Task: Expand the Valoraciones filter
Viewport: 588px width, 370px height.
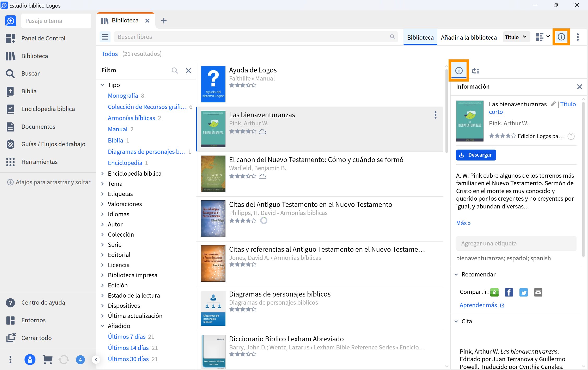Action: coord(102,204)
